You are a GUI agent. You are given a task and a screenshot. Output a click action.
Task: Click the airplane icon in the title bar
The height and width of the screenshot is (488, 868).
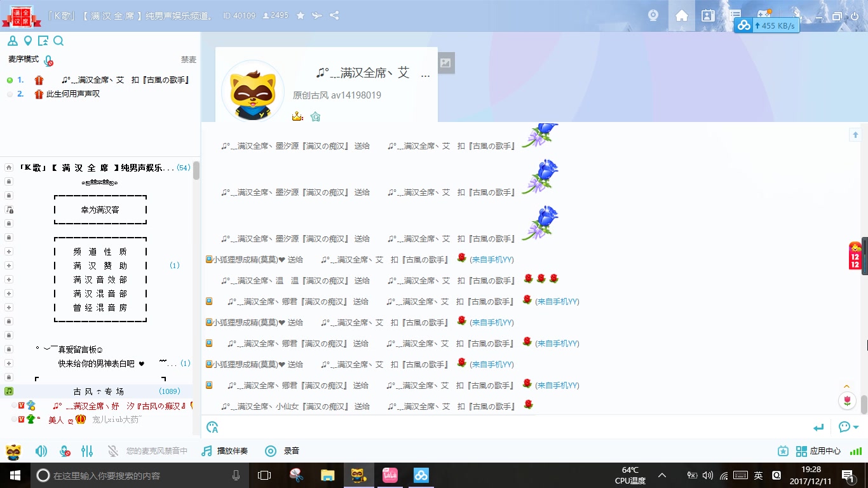317,15
